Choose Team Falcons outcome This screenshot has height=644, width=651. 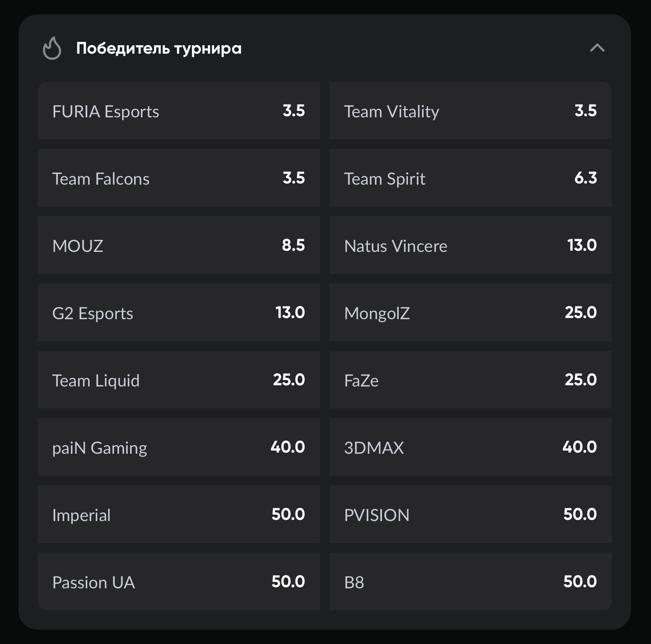click(179, 178)
